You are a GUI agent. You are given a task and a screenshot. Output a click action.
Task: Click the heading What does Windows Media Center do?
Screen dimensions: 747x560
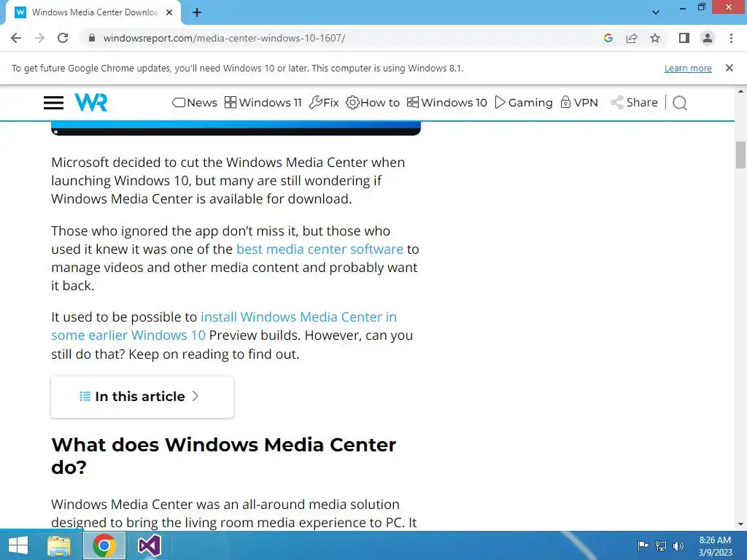pos(223,456)
